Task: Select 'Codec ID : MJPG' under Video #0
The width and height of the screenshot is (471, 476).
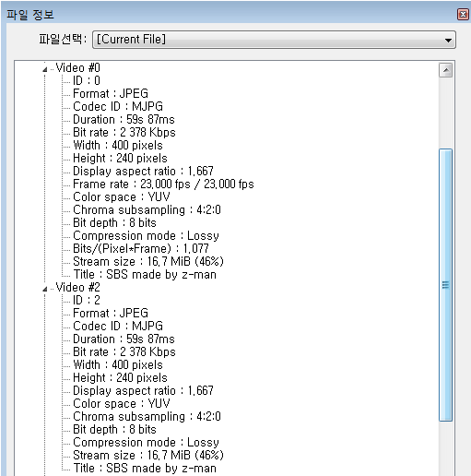Action: (118, 106)
